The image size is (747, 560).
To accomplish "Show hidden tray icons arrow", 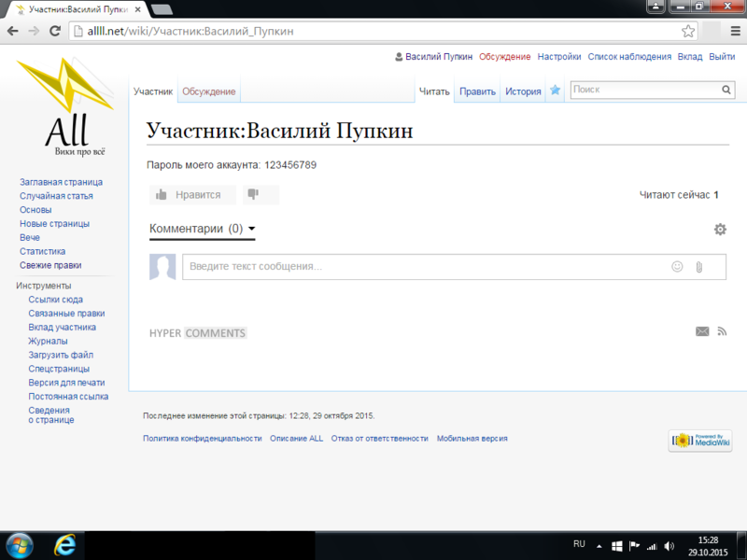I will pos(599,546).
